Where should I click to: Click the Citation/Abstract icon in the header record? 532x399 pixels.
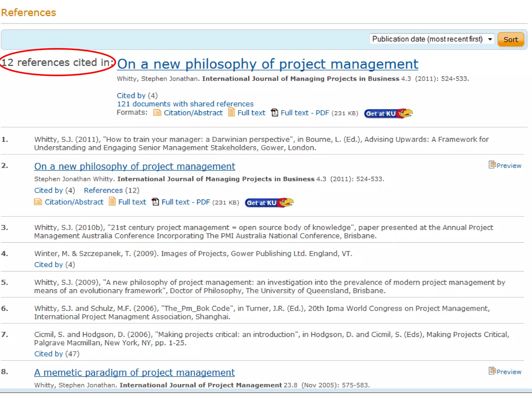[x=157, y=113]
